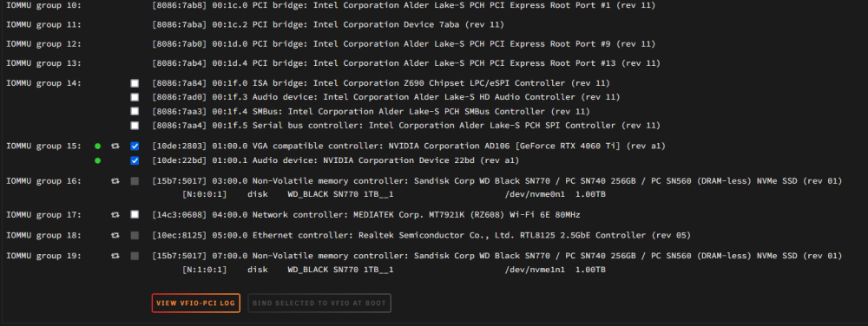Check the MEDIATEK MT7921K Wi-Fi checkbox
Viewport: 868px width, 326px height.
(135, 214)
